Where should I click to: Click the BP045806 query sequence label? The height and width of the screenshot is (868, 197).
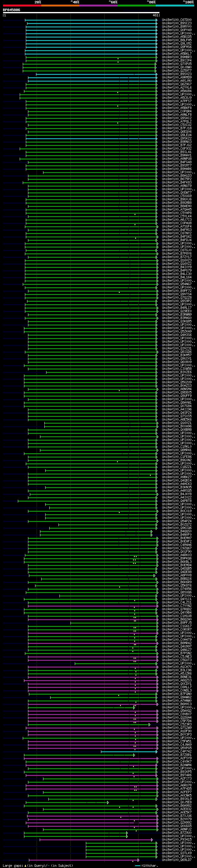pos(11,10)
